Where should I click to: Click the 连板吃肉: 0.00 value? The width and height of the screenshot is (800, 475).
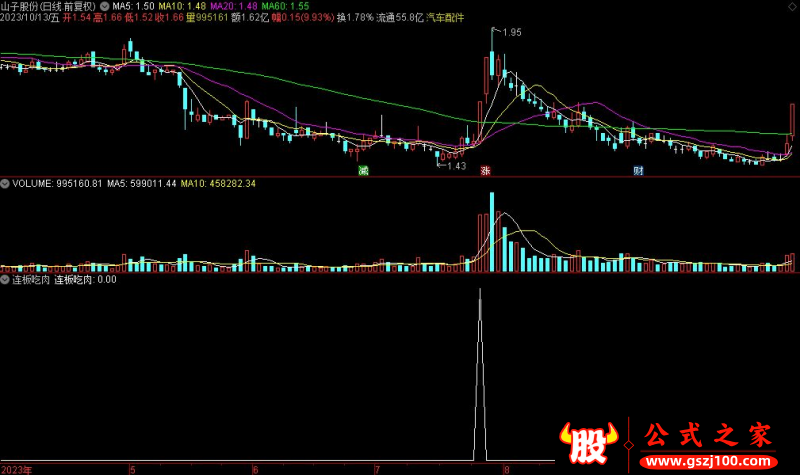coord(85,280)
